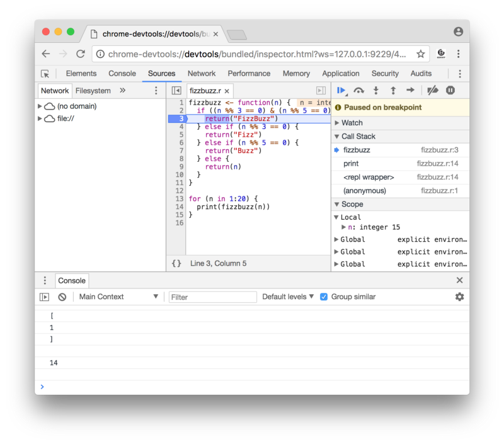Expand the Watch section
This screenshot has width=504, height=444.
pos(352,123)
